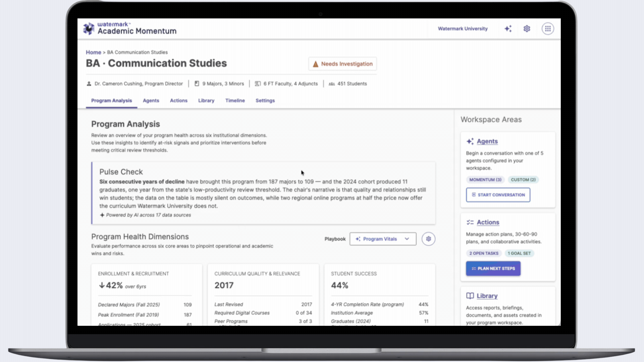
Task: Open the Library tab
Action: click(206, 101)
